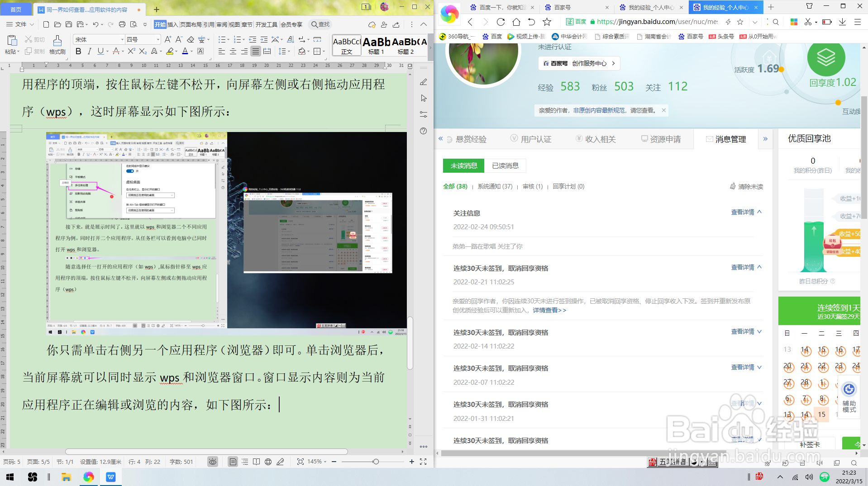This screenshot has height=486, width=868.
Task: Collapse the 关注信息 message details
Action: (747, 212)
